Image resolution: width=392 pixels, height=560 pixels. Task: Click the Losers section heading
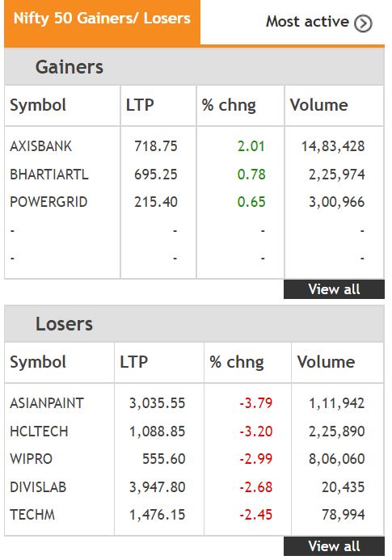click(x=64, y=324)
